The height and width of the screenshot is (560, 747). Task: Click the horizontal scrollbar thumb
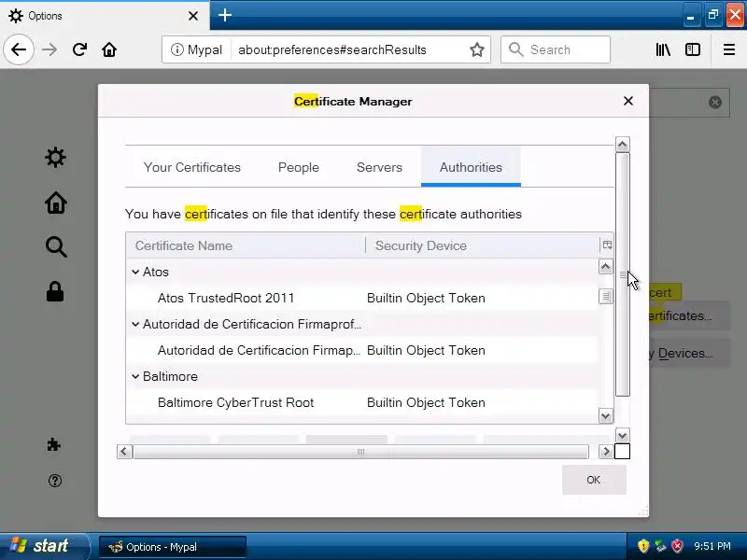(360, 452)
